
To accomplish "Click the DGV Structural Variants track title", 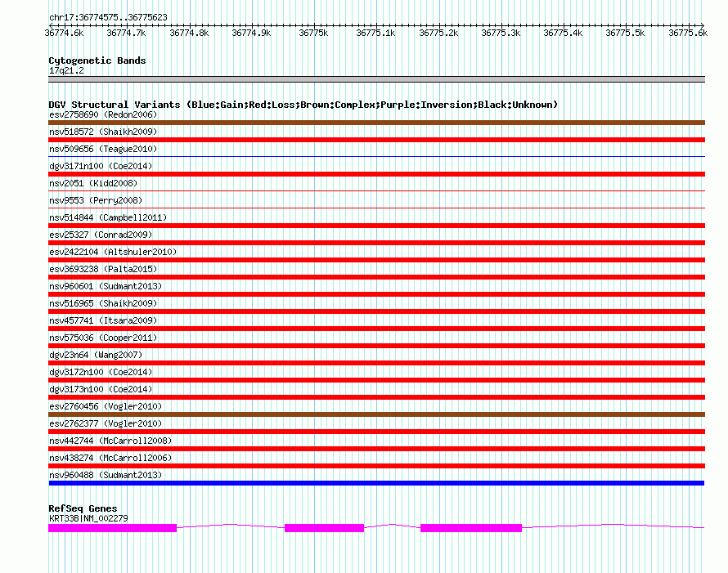I will (303, 105).
